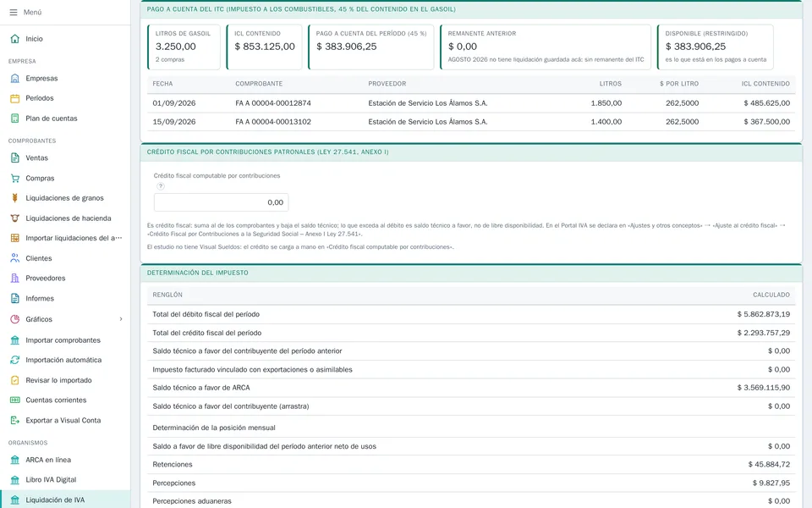Image resolution: width=812 pixels, height=508 pixels.
Task: Click the ICL contenido value $ 485.625,00
Action: pos(767,103)
